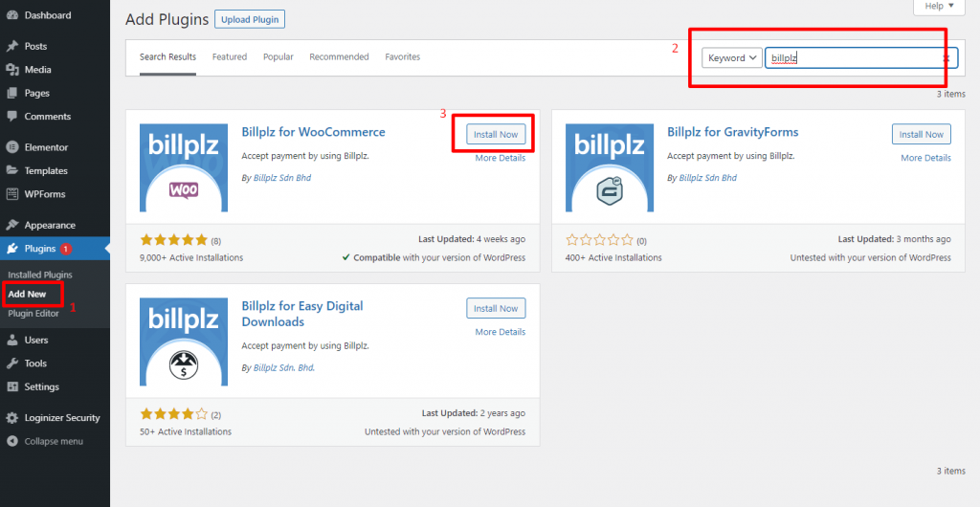Click the Loginizer Security gear icon

11,418
